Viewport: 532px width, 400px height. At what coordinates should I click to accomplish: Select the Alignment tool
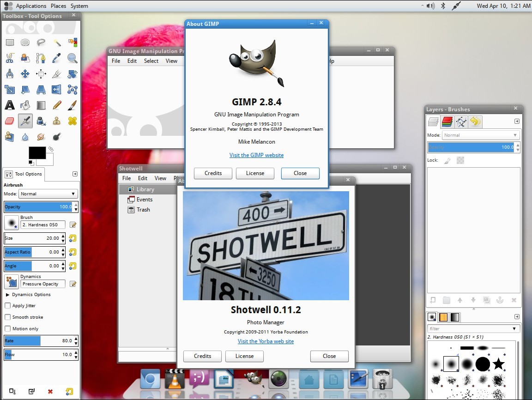pyautogui.click(x=41, y=73)
